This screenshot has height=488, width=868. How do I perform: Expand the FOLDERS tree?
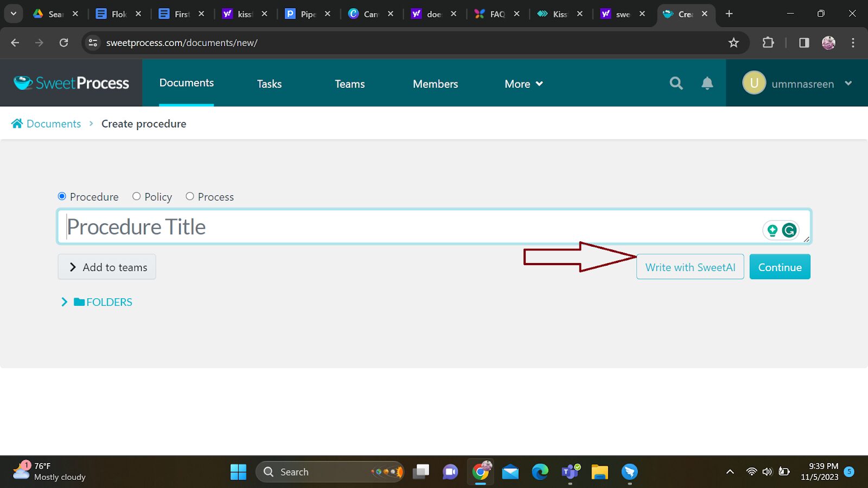pos(65,302)
